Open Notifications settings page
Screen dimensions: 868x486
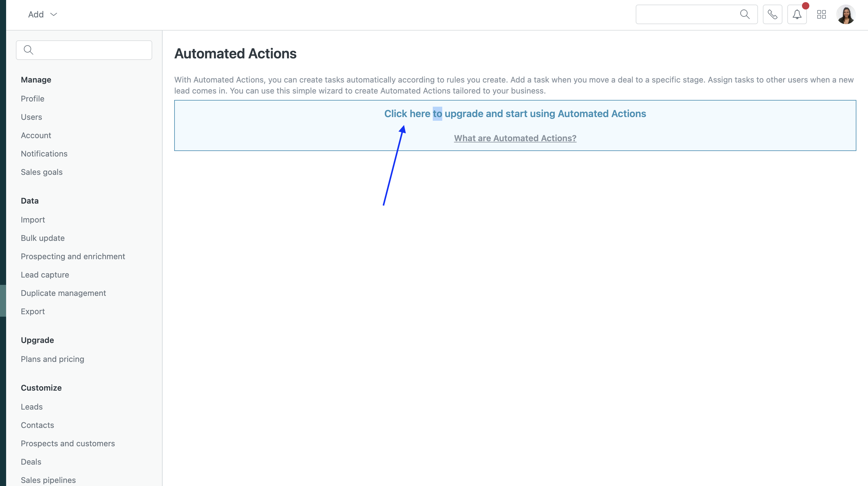[x=44, y=154]
